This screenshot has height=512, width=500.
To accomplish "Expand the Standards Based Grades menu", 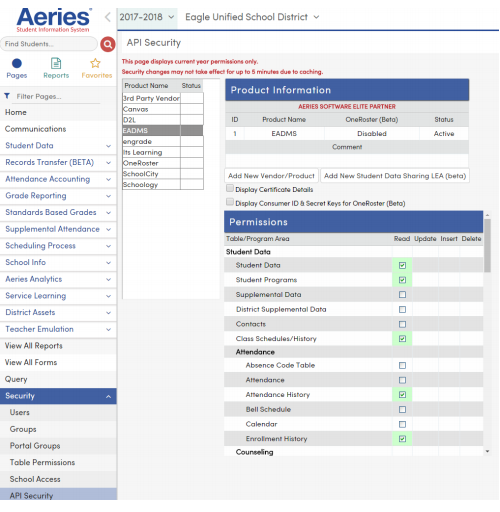I will pyautogui.click(x=58, y=212).
